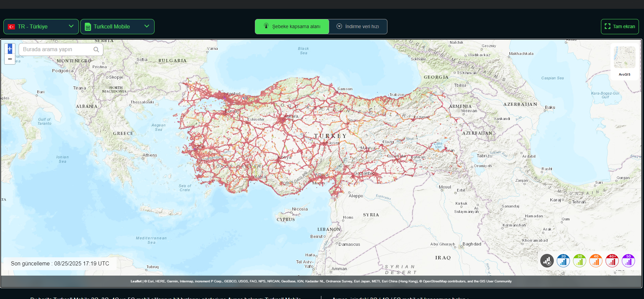
Task: Switch to İndirme veri hızı tab
Action: coord(358,26)
